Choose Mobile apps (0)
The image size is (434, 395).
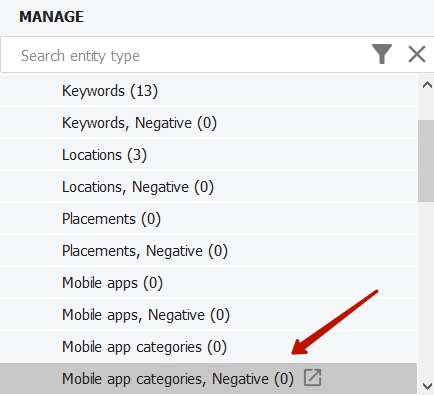tap(208, 283)
